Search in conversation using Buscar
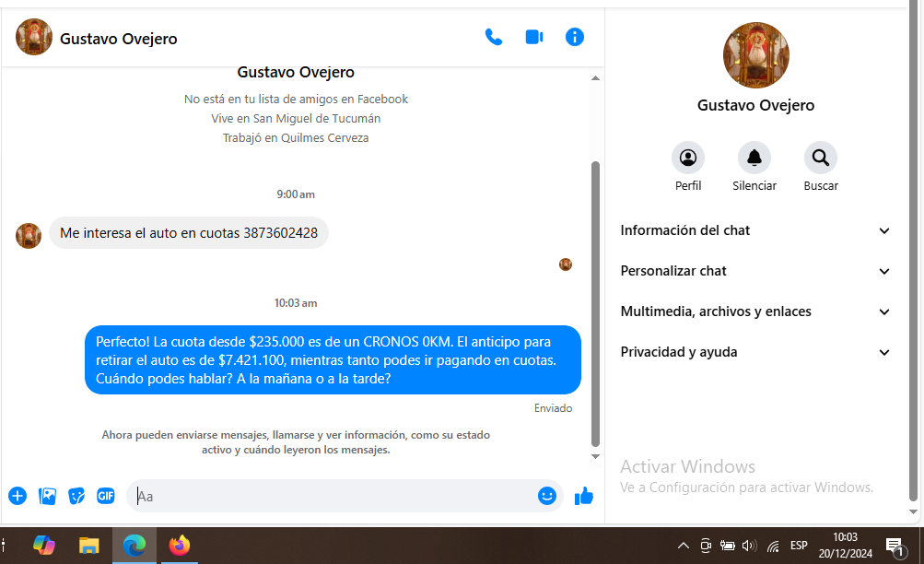924x564 pixels. point(821,158)
